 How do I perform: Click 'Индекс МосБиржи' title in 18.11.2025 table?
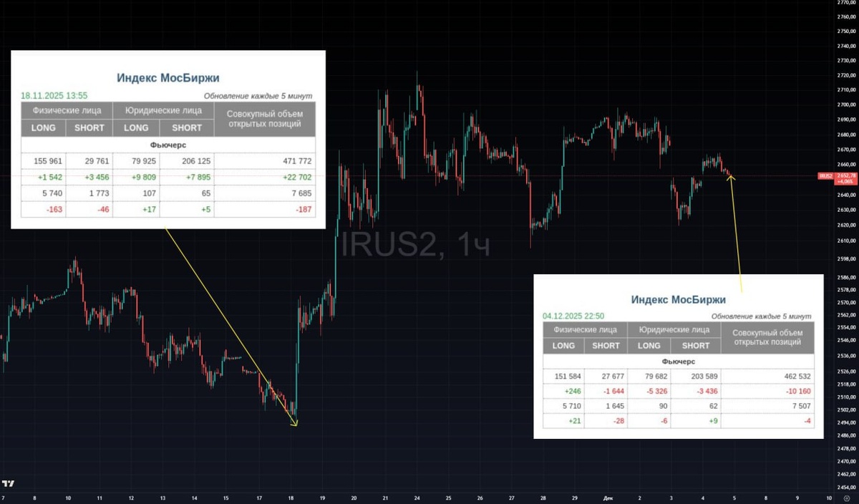[x=168, y=78]
